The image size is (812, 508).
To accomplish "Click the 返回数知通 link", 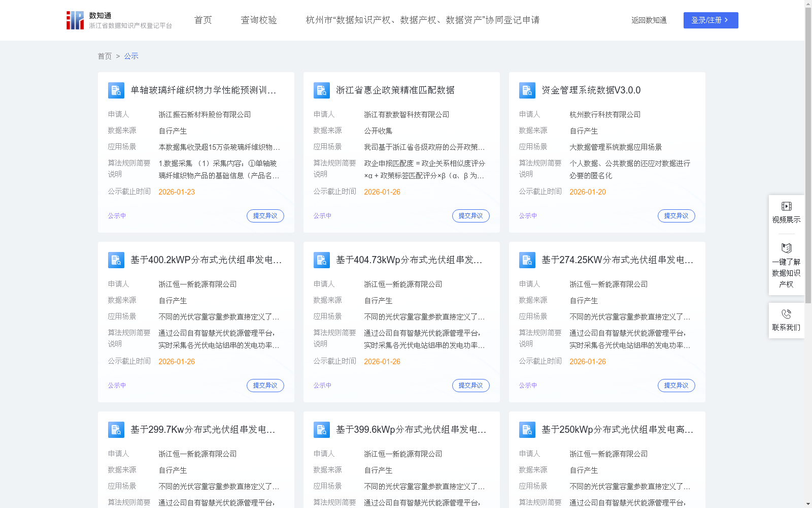I will [649, 20].
